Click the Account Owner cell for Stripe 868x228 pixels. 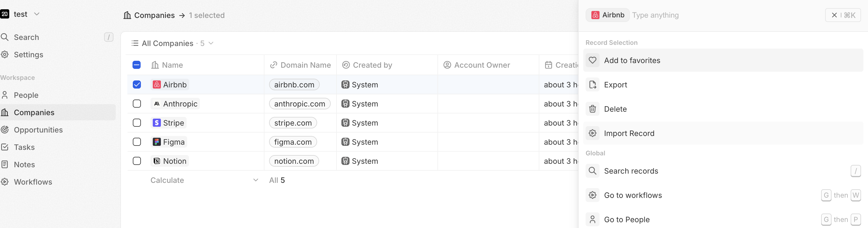point(488,123)
